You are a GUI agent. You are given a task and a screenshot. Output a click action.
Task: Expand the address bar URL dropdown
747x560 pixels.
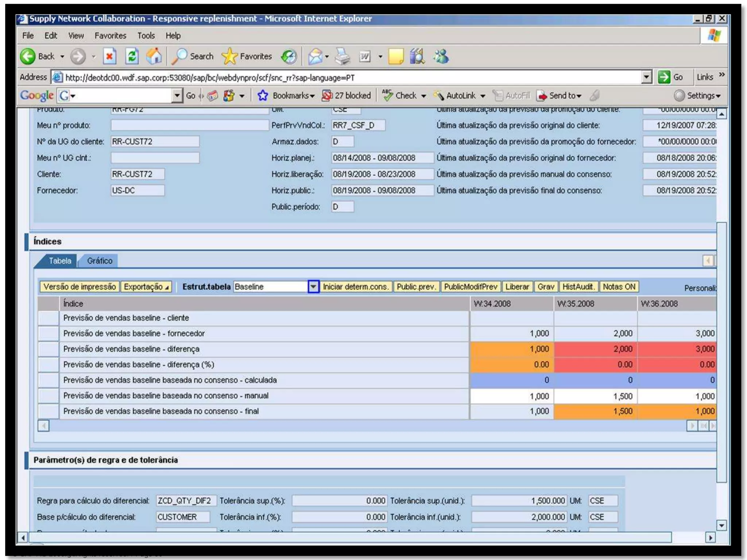point(646,77)
